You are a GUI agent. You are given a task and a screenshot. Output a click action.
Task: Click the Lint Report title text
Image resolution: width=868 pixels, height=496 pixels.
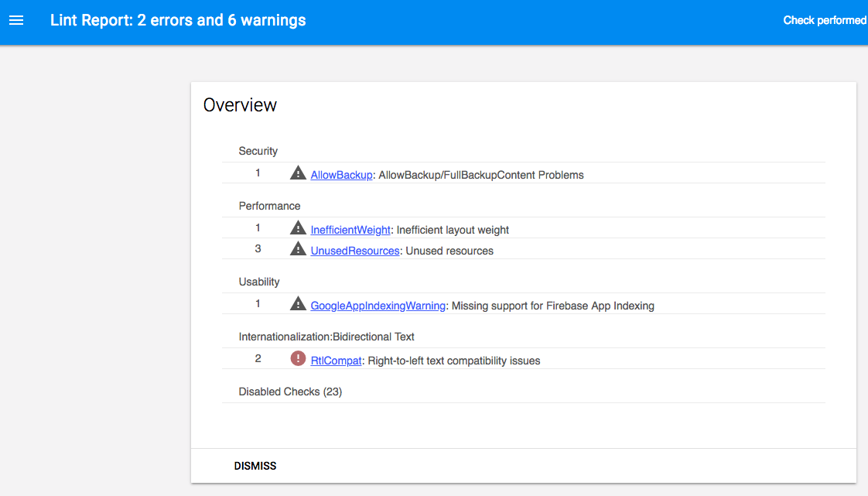point(178,20)
